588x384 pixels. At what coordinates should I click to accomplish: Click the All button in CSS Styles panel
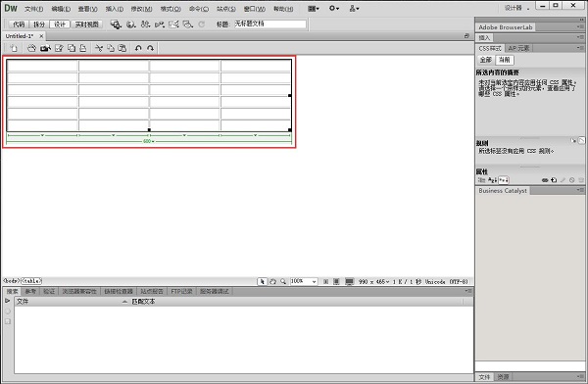click(x=486, y=60)
